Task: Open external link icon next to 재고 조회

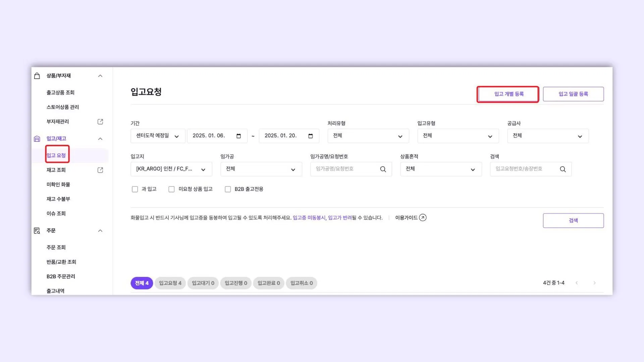Action: [x=100, y=170]
